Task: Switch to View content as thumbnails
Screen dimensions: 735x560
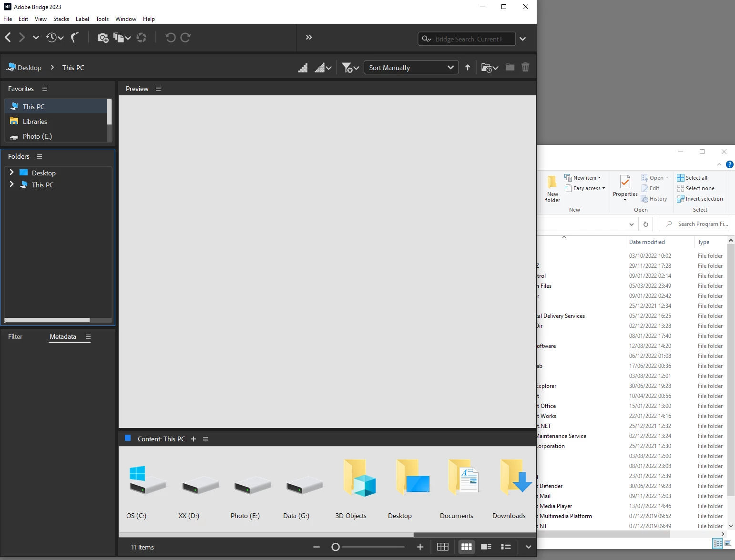Action: (467, 547)
